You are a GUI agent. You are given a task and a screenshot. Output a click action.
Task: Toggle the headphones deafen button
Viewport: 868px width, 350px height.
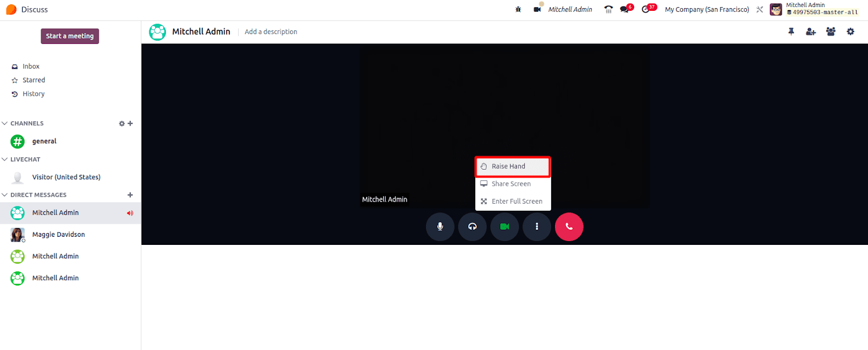[473, 226]
